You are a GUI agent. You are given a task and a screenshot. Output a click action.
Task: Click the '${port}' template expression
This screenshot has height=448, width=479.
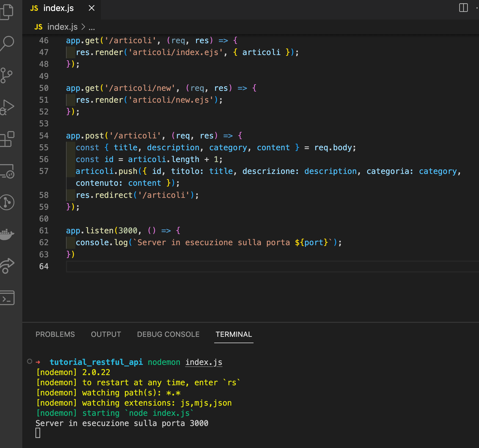tap(311, 243)
